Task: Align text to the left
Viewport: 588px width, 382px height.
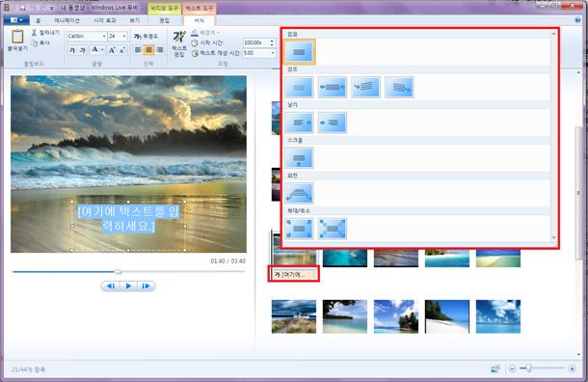Action: click(x=138, y=50)
